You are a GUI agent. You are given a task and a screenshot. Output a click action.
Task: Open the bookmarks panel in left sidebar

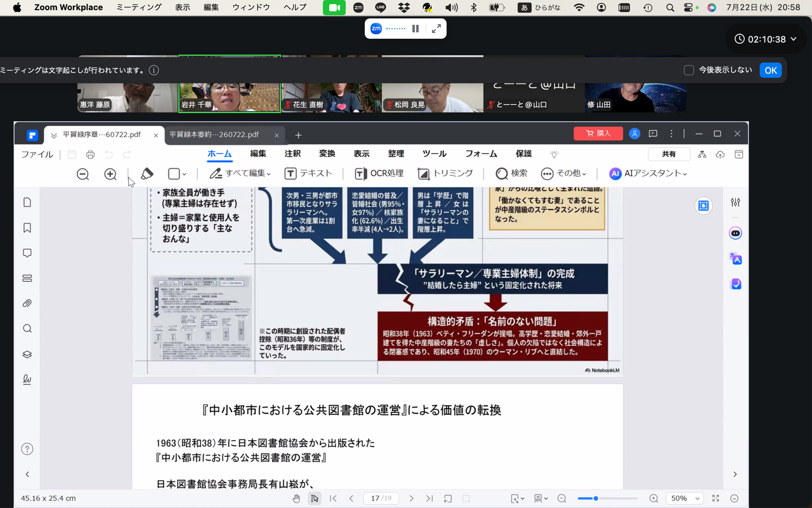tap(27, 227)
